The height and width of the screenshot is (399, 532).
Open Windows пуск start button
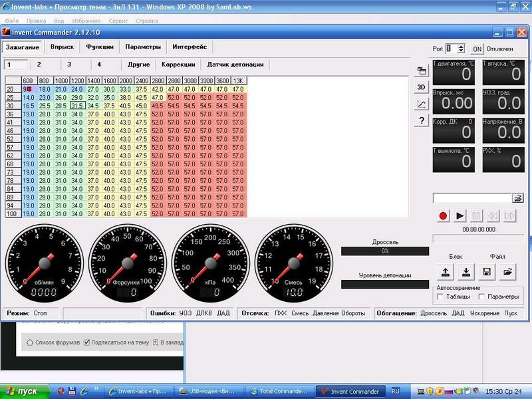[x=25, y=391]
